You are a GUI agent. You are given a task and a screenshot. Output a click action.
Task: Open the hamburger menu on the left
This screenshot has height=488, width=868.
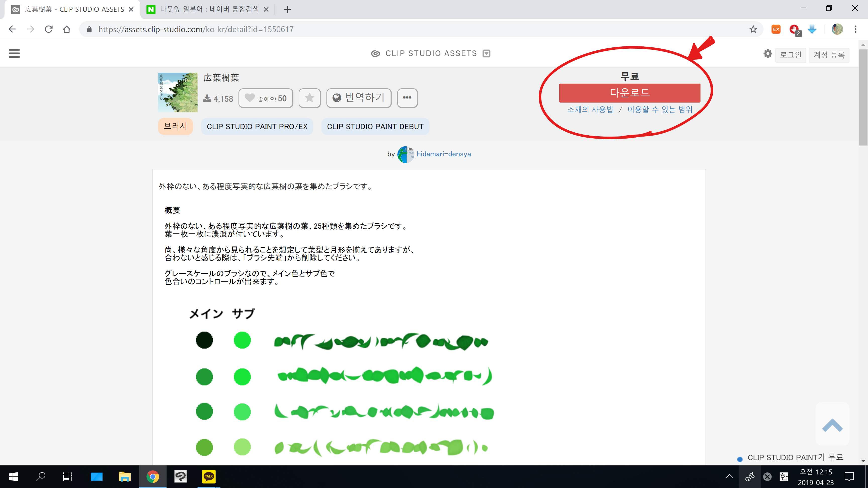14,53
